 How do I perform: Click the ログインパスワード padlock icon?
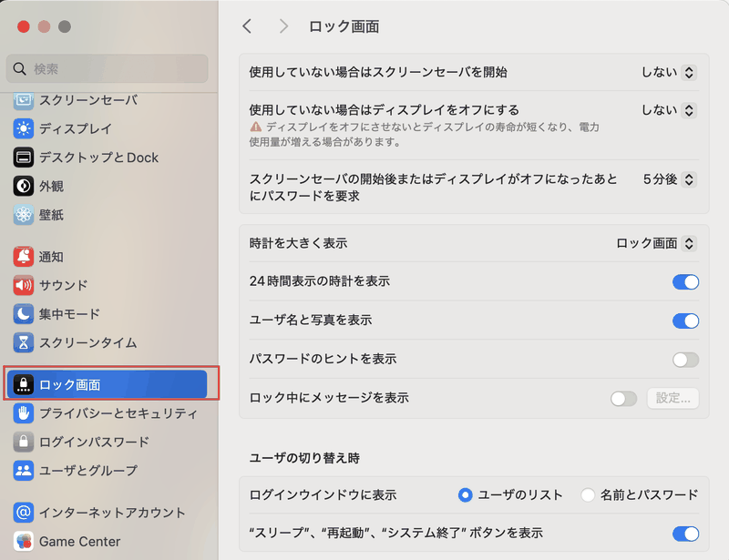pyautogui.click(x=24, y=442)
